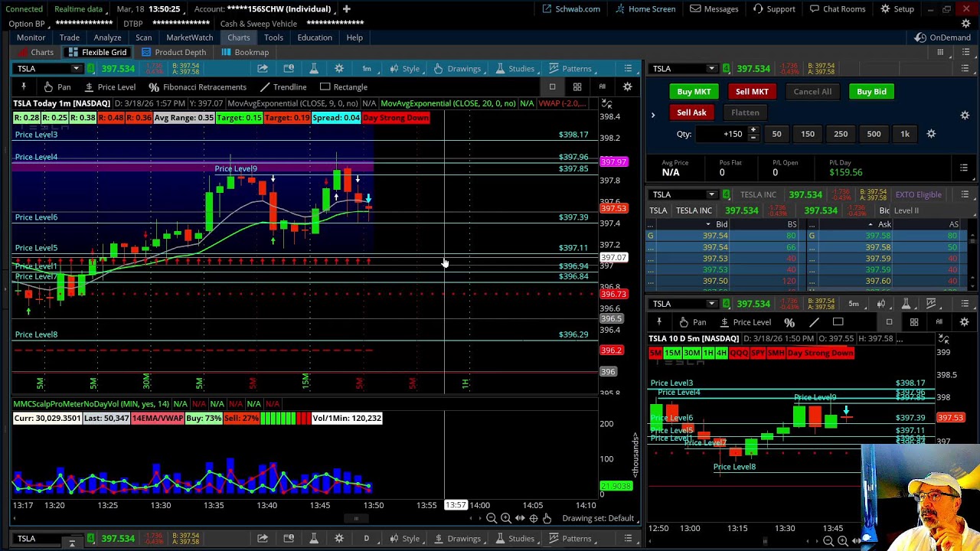
Task: Toggle the All drawings button in main chart
Action: pyautogui.click(x=602, y=87)
